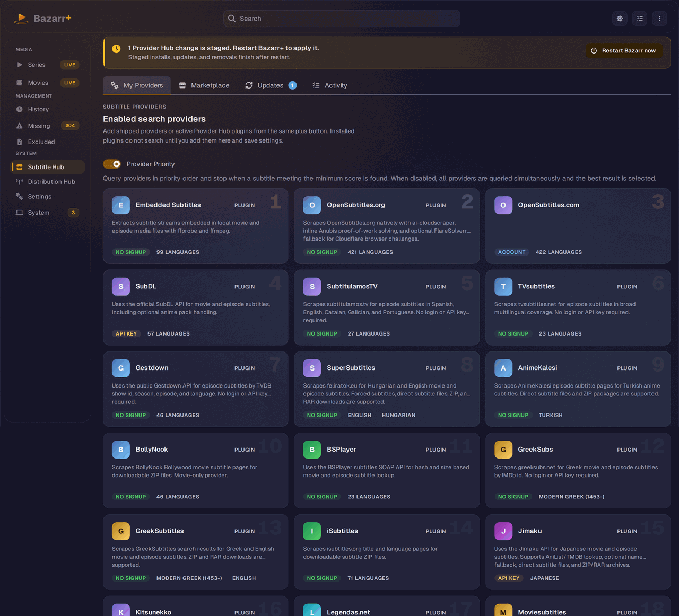Toggle the Provider Priority switch

tap(112, 164)
